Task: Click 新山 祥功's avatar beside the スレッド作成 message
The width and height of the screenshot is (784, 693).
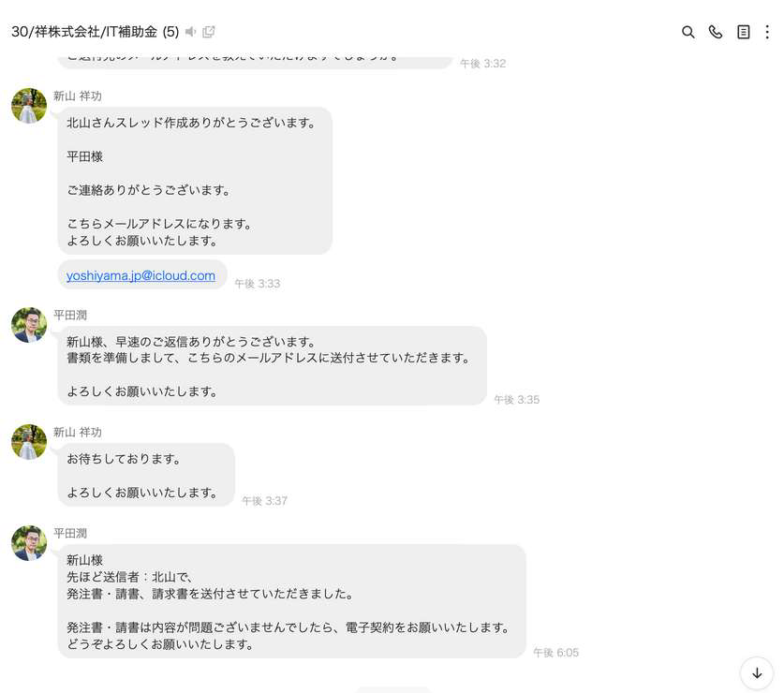Action: pos(29,106)
